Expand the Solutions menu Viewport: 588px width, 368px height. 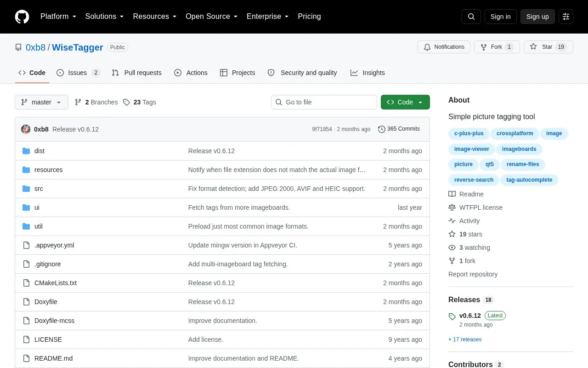pyautogui.click(x=105, y=17)
